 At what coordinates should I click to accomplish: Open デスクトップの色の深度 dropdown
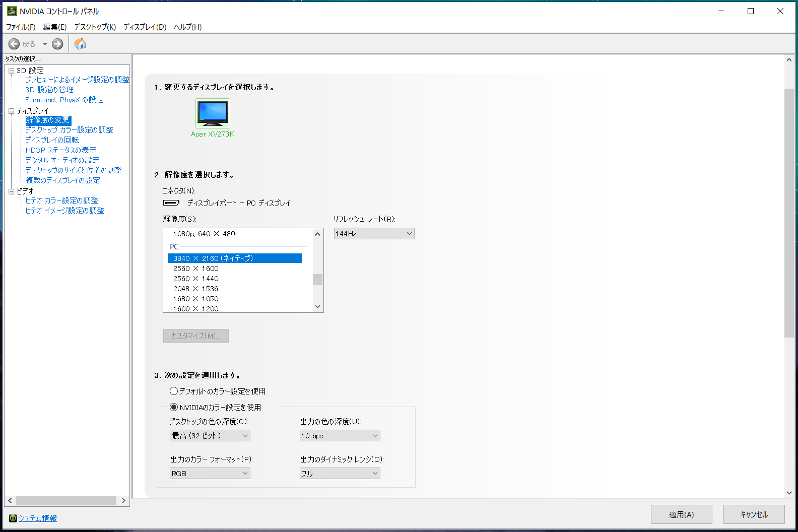[x=210, y=436]
